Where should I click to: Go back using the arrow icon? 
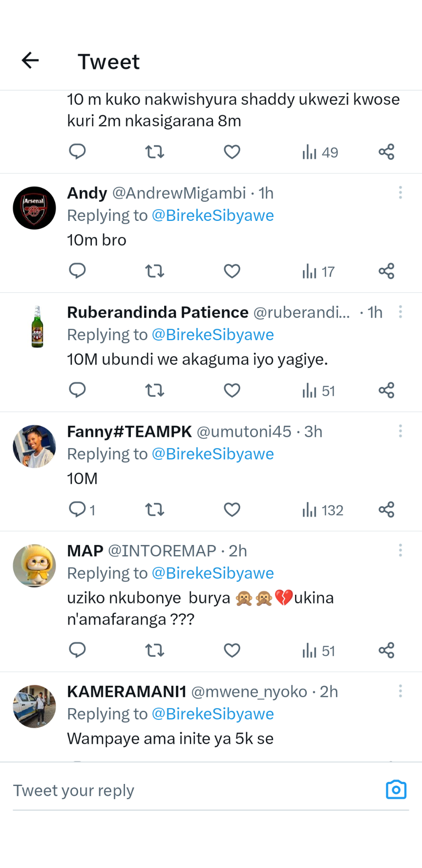pyautogui.click(x=30, y=61)
